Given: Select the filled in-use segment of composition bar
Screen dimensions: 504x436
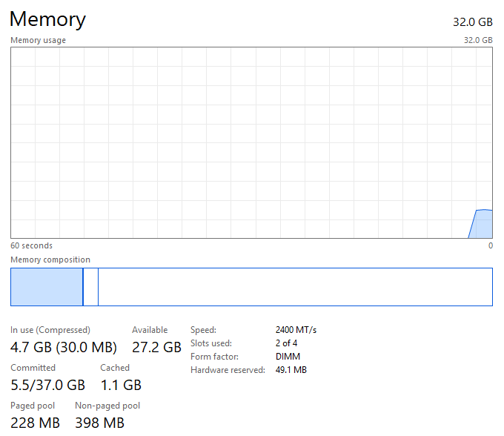Looking at the screenshot, I should [x=46, y=287].
